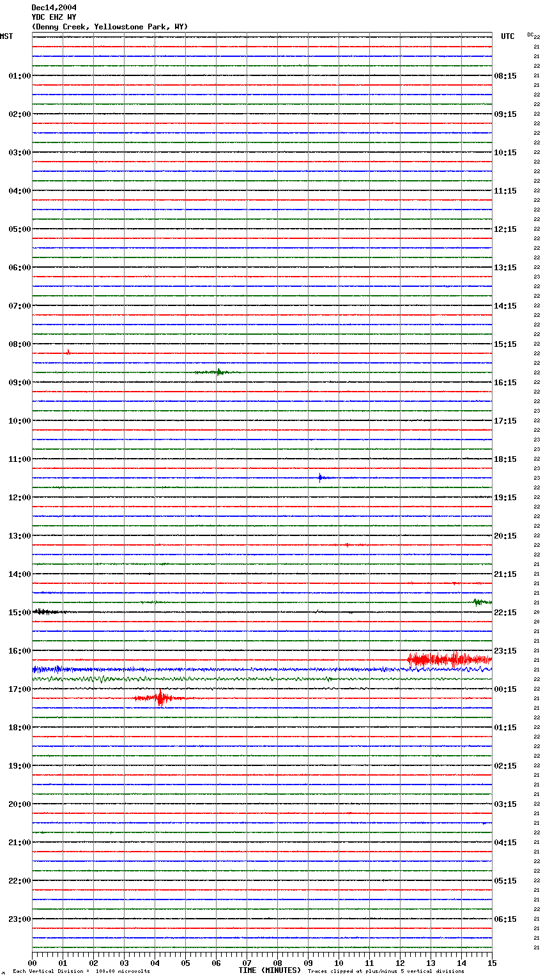Click the 16:15 UTC time label

pyautogui.click(x=505, y=383)
